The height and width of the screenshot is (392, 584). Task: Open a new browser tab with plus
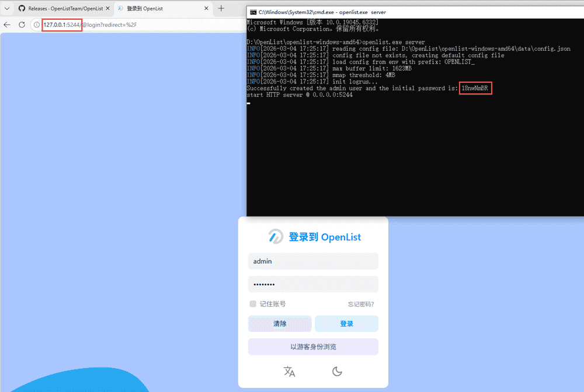pyautogui.click(x=221, y=9)
